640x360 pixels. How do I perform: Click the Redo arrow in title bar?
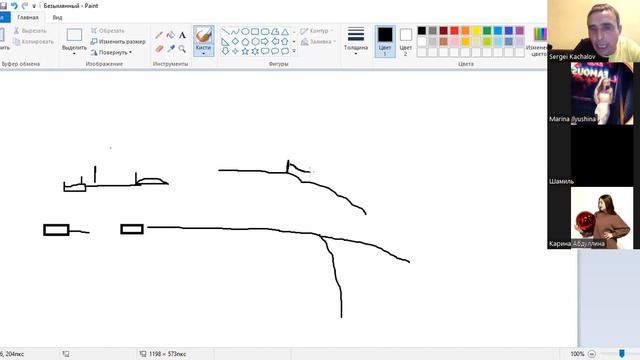point(25,6)
